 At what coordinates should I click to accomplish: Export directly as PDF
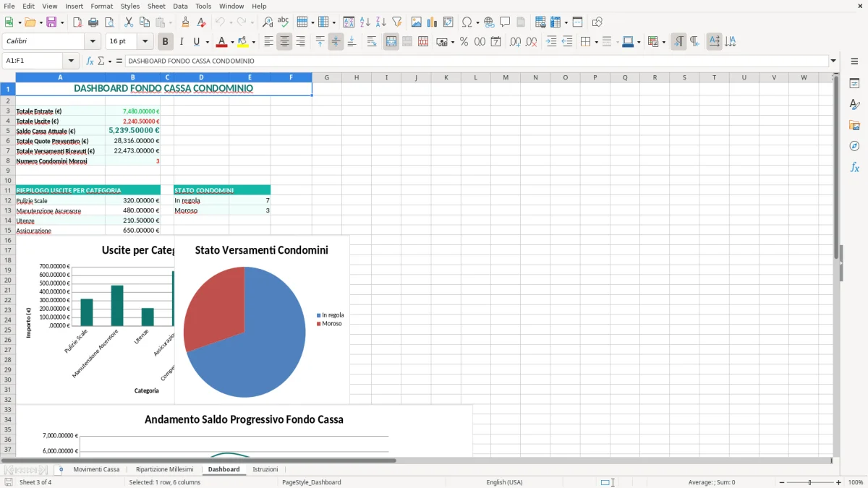[x=77, y=22]
